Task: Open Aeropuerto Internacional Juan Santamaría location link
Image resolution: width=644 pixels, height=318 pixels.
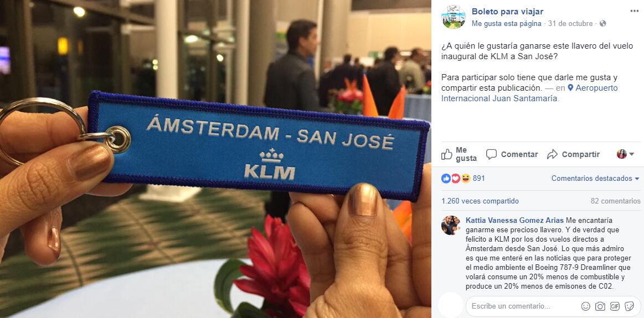Action: (529, 93)
